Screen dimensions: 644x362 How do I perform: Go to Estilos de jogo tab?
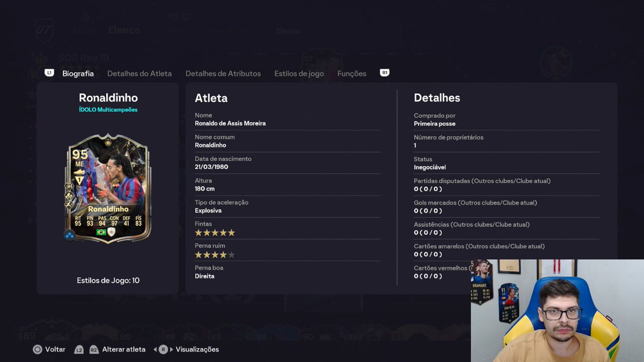pyautogui.click(x=299, y=73)
